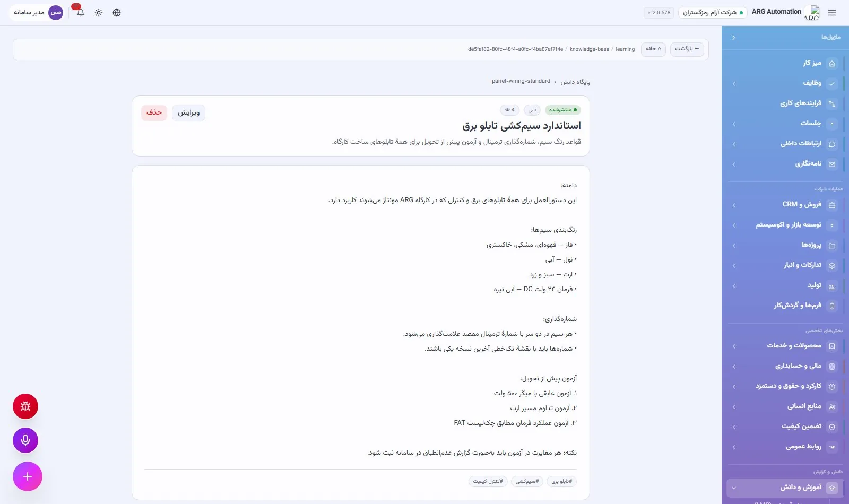The width and height of the screenshot is (849, 504).
Task: Click the knowledge-base breadcrumb link
Action: (x=589, y=49)
